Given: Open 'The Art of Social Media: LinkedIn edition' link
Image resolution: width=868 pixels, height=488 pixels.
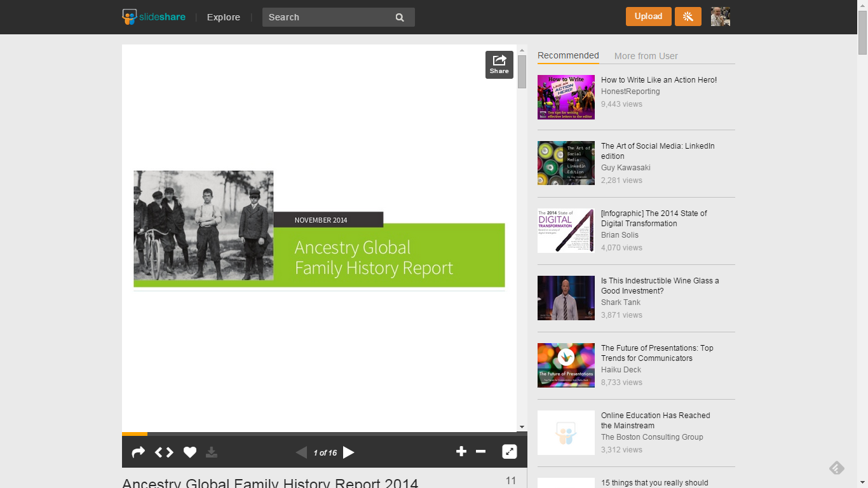Looking at the screenshot, I should (x=658, y=151).
